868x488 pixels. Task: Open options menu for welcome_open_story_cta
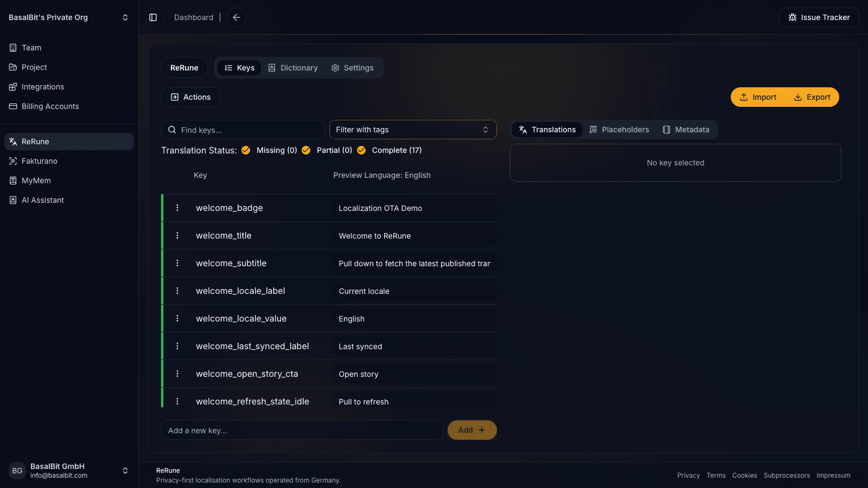[177, 374]
